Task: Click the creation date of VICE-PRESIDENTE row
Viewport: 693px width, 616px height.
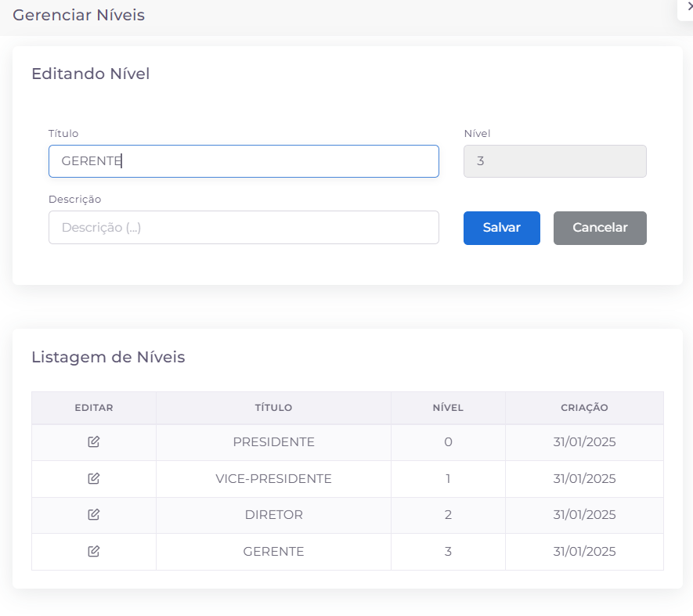Action: [x=584, y=478]
